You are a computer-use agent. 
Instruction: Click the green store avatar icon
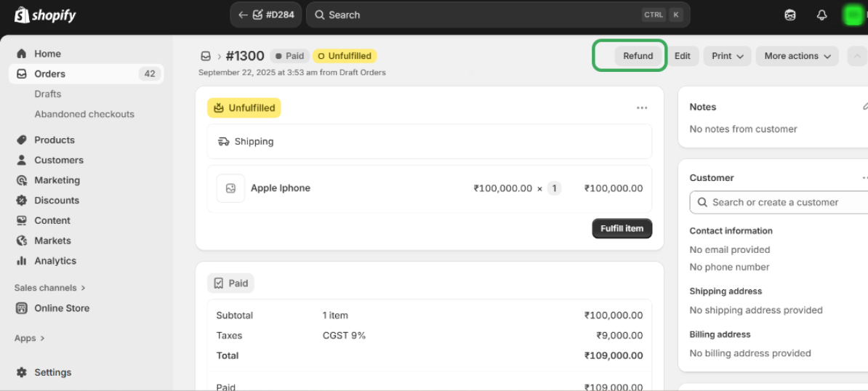click(853, 15)
